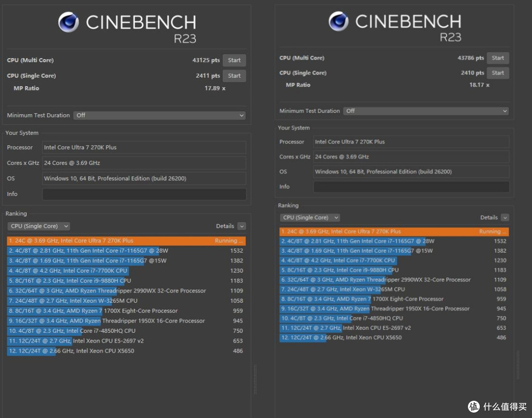The width and height of the screenshot is (532, 418).
Task: Click the panel splitter handle beside the right window
Action: coord(518,365)
